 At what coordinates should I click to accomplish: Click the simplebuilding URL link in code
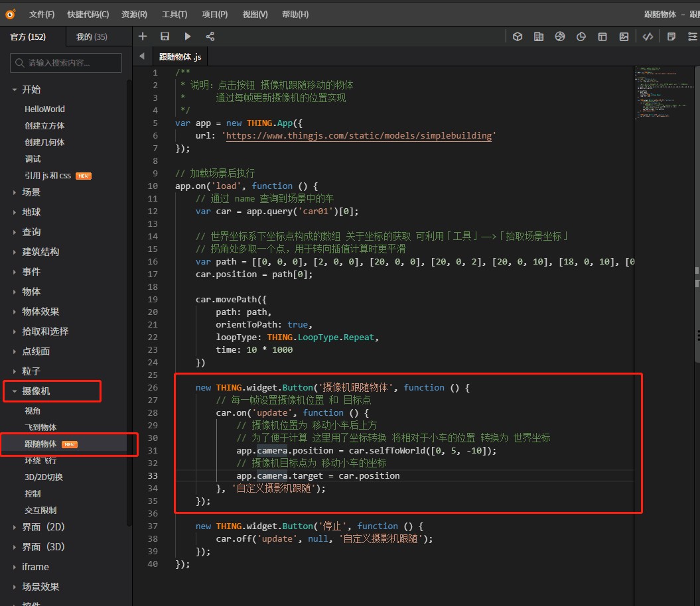[x=359, y=136]
